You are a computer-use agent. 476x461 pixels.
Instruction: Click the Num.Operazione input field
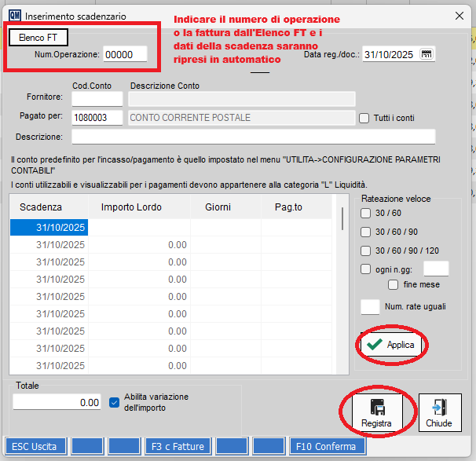[x=124, y=54]
